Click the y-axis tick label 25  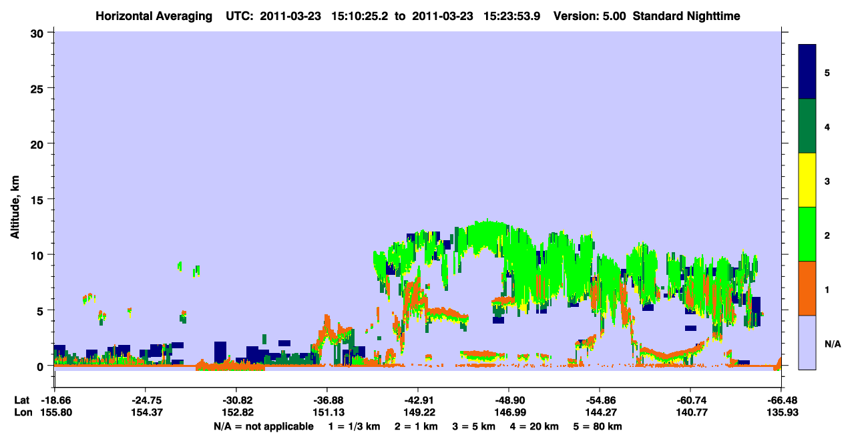[x=39, y=88]
